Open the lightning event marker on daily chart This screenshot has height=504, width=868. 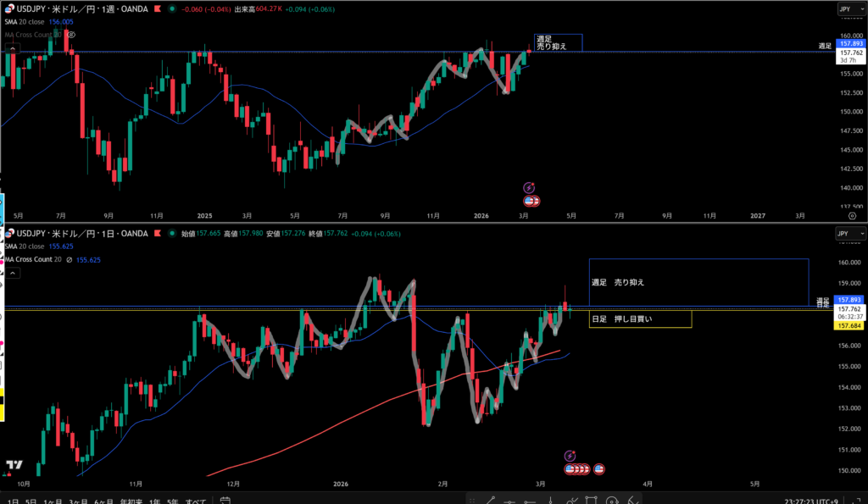pos(570,455)
